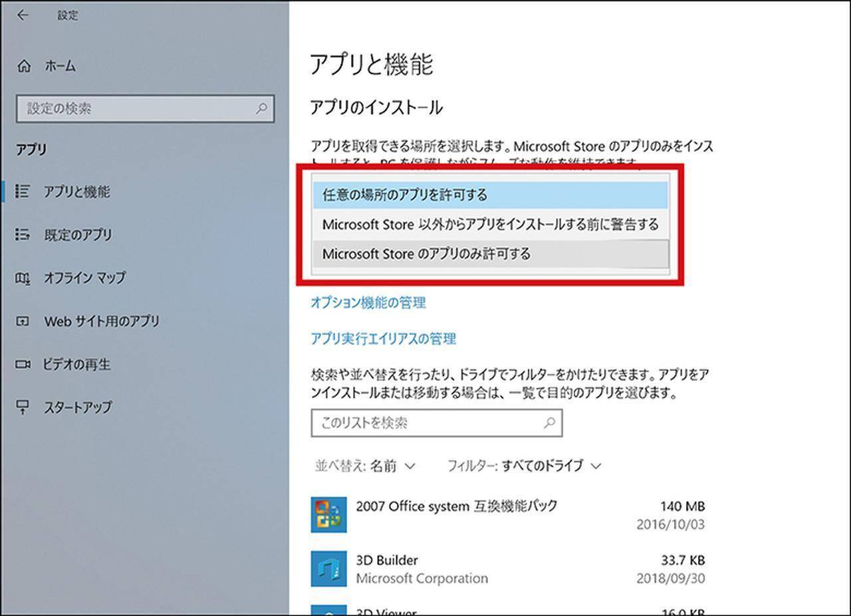Click the back arrow in Settings header
This screenshot has width=851, height=616.
click(23, 16)
